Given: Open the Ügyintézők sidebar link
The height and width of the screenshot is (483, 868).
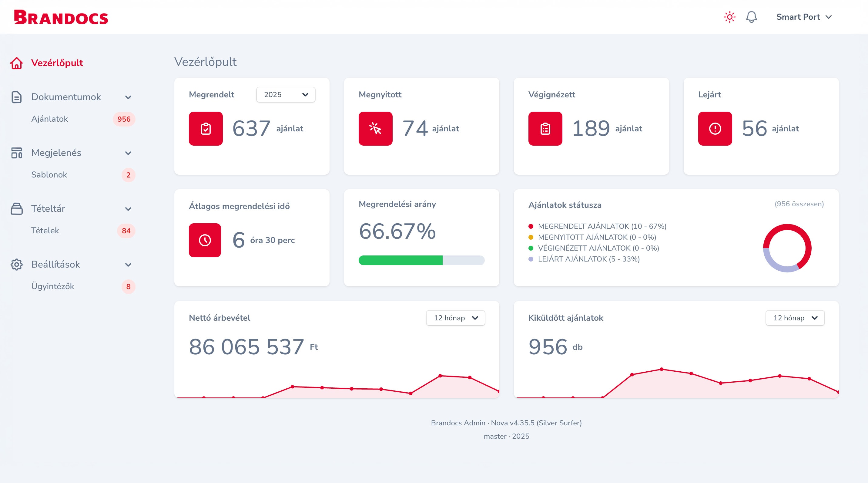Looking at the screenshot, I should 52,286.
